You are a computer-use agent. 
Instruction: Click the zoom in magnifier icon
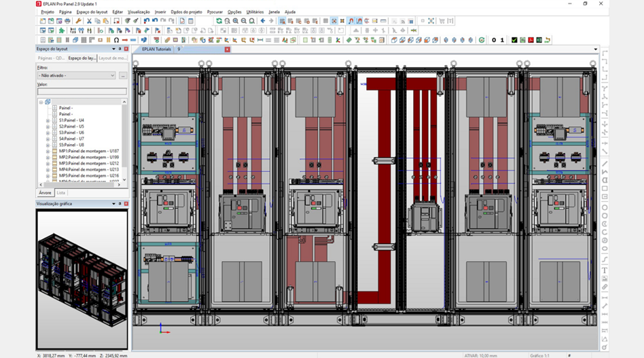pyautogui.click(x=235, y=21)
